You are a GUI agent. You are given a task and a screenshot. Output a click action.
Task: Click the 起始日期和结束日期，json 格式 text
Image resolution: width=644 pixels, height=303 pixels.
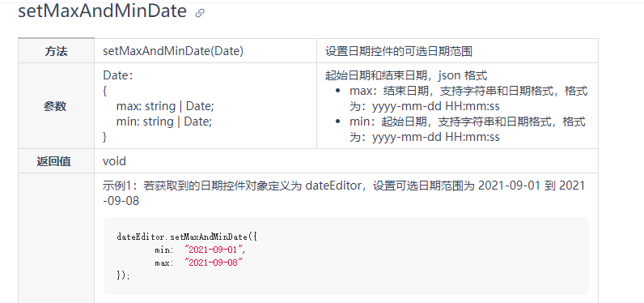point(406,75)
